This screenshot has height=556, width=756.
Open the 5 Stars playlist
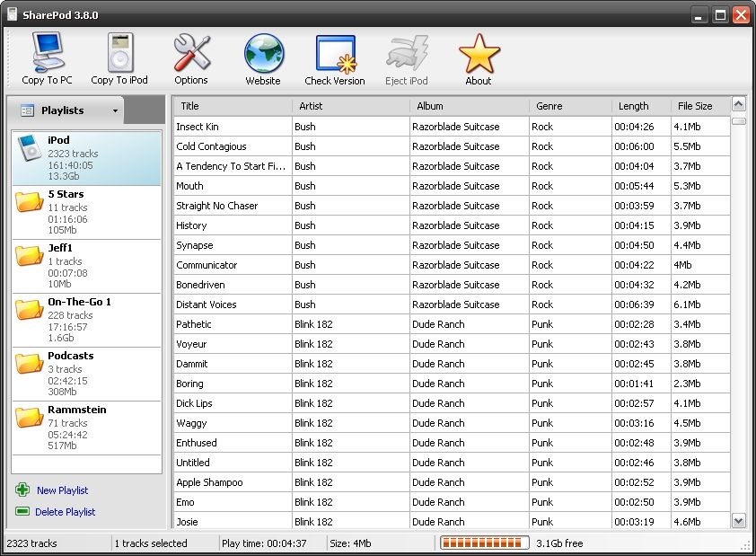(x=86, y=213)
